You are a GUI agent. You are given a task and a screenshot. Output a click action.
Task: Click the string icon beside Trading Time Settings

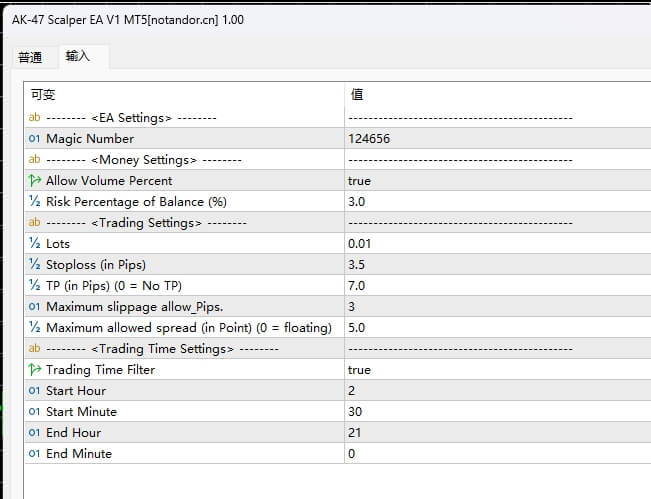point(34,348)
